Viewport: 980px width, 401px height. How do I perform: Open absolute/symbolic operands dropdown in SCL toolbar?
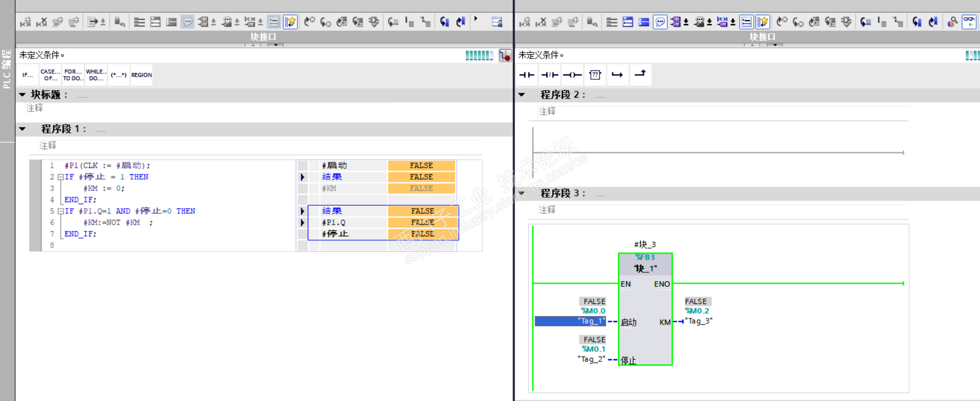tap(213, 23)
